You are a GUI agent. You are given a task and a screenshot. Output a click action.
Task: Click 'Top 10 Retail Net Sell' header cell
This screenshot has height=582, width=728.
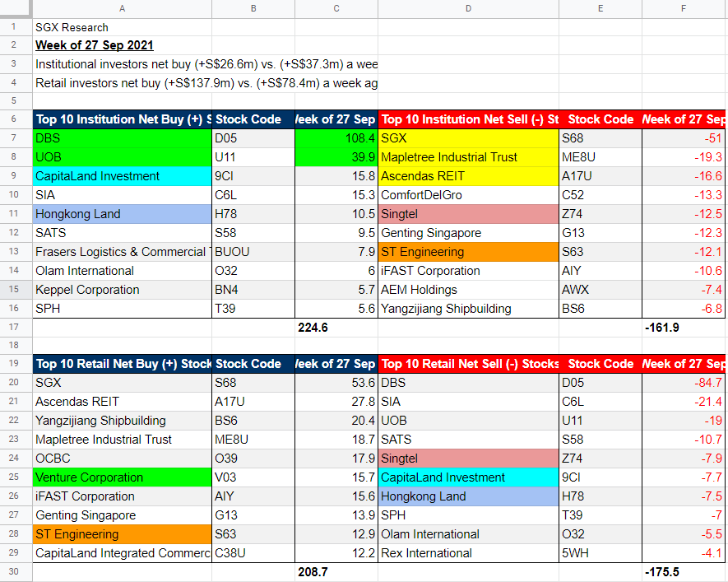pos(468,364)
